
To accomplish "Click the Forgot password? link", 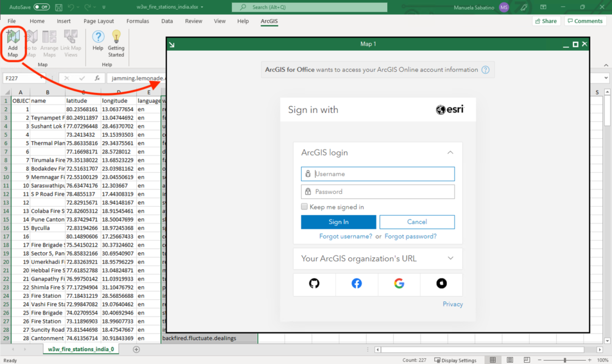I will tap(411, 236).
